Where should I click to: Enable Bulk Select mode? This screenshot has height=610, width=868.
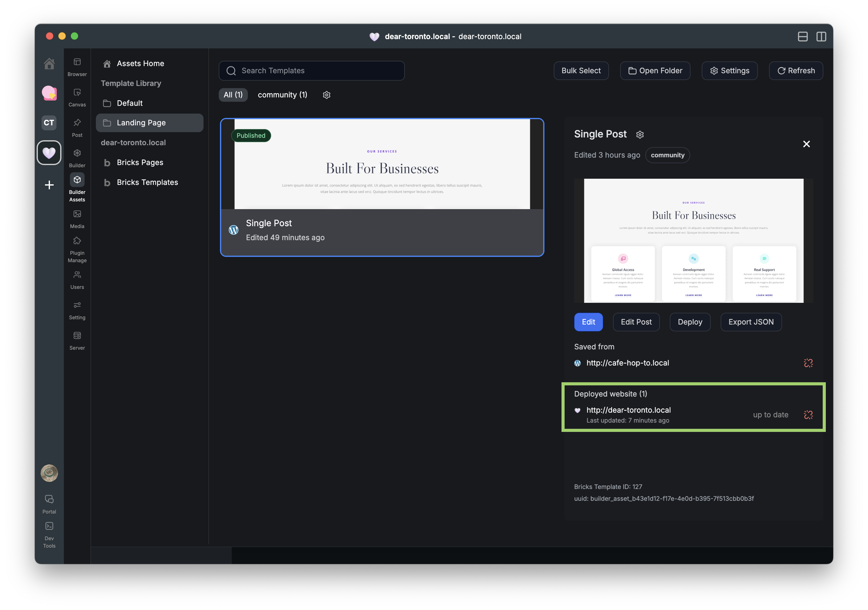pos(581,71)
